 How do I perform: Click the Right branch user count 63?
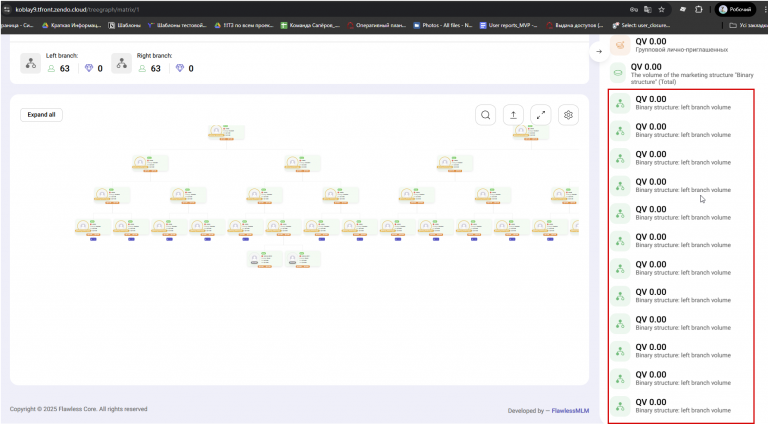point(156,69)
